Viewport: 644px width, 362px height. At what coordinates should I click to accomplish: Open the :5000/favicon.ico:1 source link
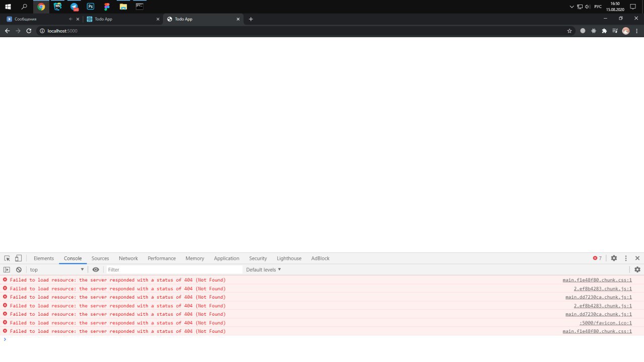click(606, 323)
